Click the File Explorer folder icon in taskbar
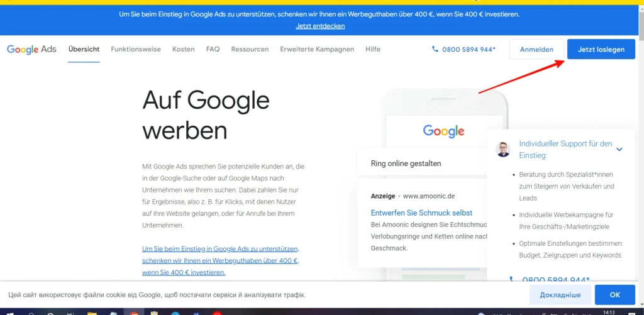 [92, 313]
